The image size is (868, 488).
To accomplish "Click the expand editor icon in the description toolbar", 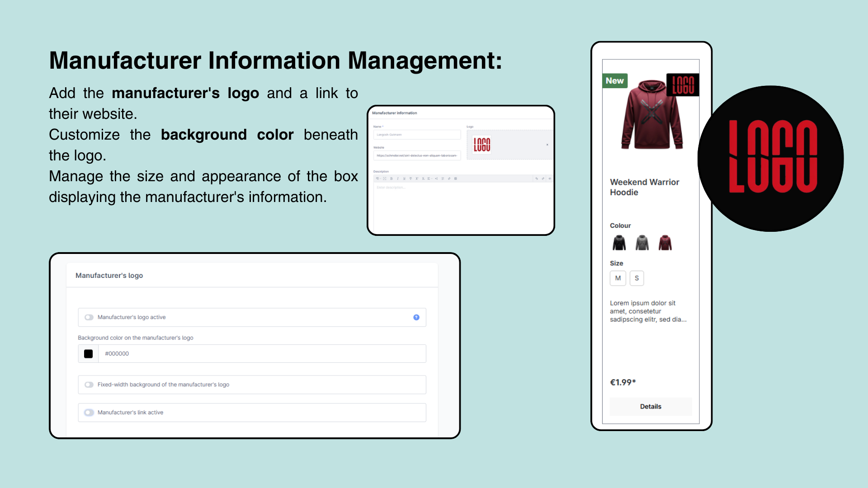I will (x=385, y=178).
